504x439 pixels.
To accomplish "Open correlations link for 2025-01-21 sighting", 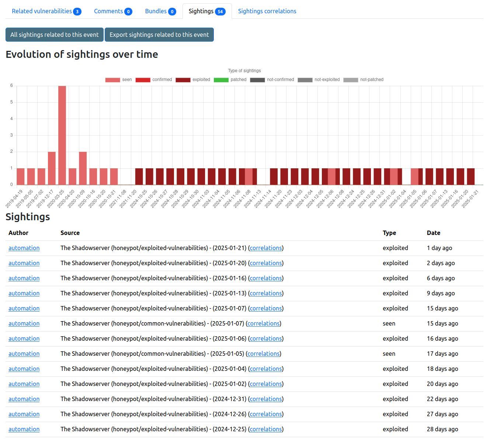I will (x=266, y=248).
